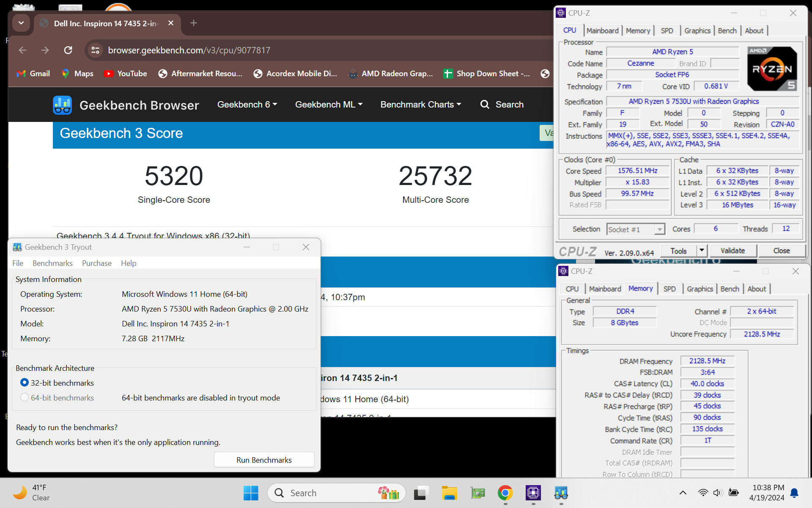
Task: Click Validate in CPU-Z
Action: pos(732,251)
